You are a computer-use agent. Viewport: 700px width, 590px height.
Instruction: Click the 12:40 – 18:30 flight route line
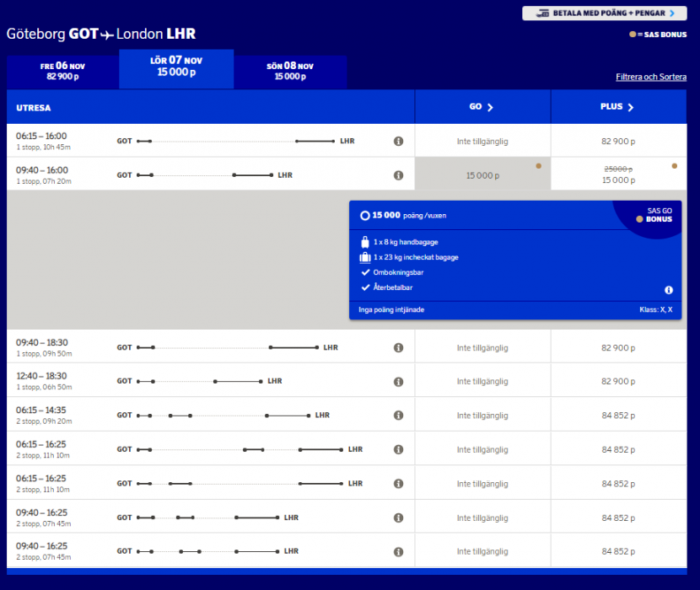coord(201,382)
